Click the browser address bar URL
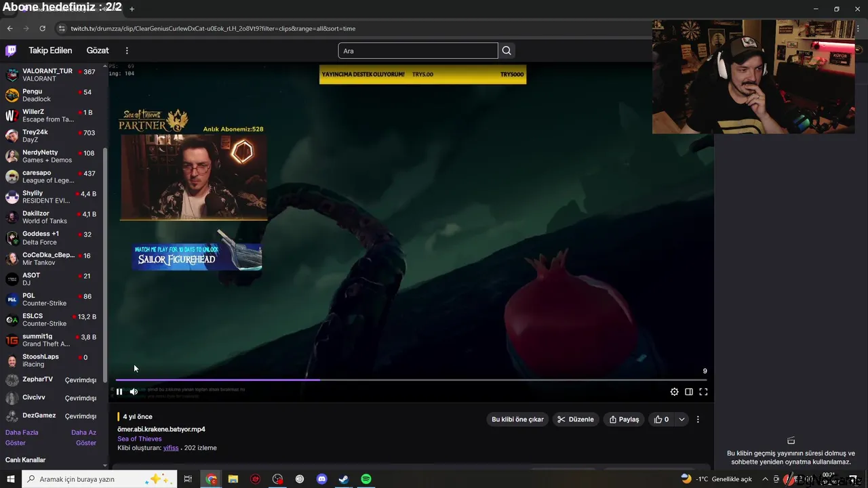The width and height of the screenshot is (868, 488). point(213,28)
